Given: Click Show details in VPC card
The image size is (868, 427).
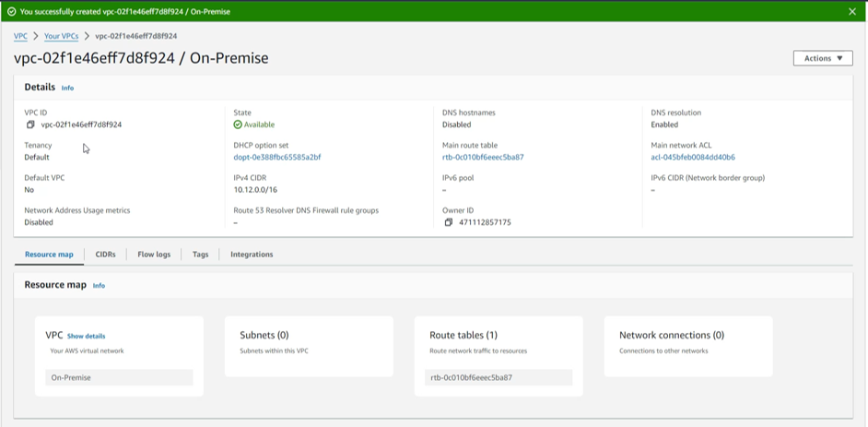Looking at the screenshot, I should pyautogui.click(x=86, y=337).
